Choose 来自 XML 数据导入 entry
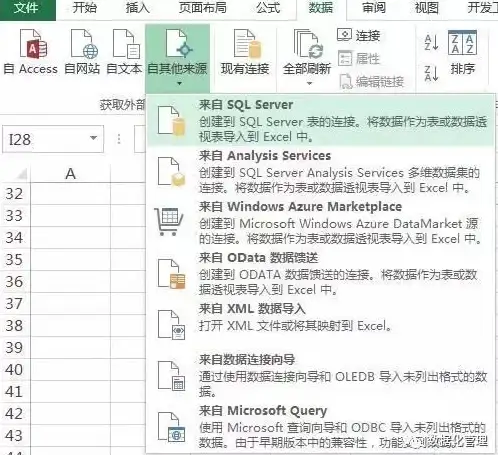This screenshot has width=498, height=455. pyautogui.click(x=320, y=325)
